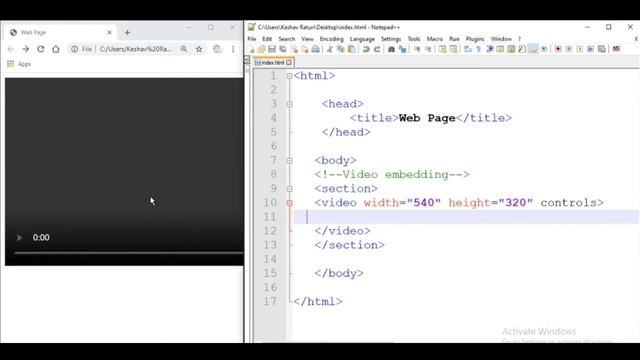Start recording a macro
The width and height of the screenshot is (640, 360).
tap(558, 49)
